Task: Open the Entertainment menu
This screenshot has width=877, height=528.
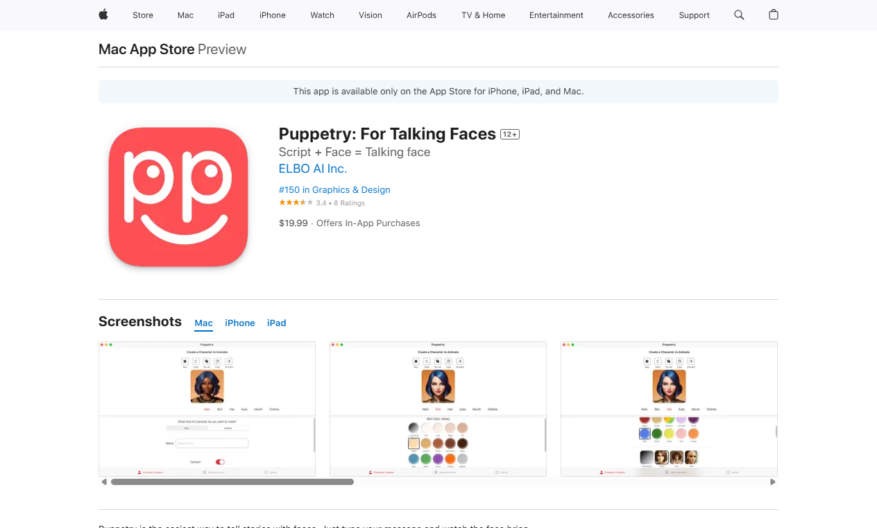Action: [x=556, y=15]
